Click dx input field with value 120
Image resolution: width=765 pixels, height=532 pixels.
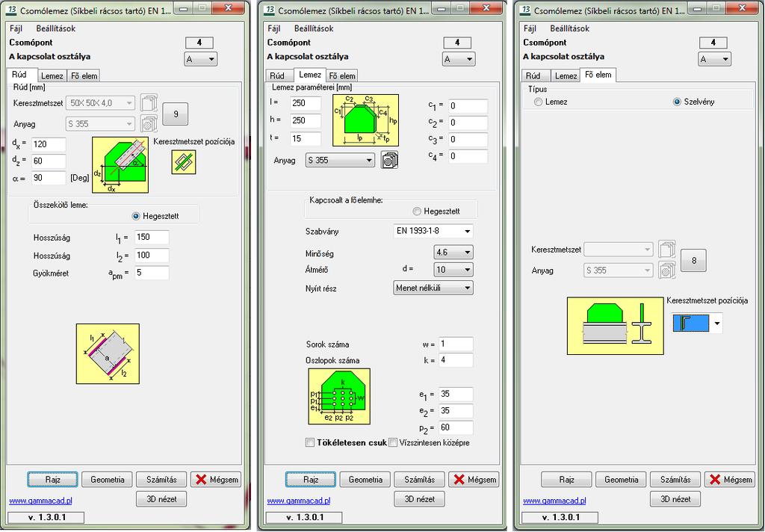coord(49,144)
